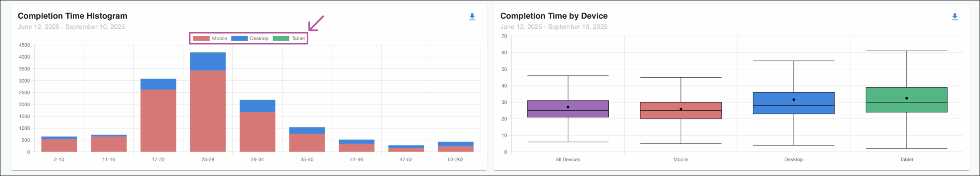
Task: Select the 2-10 histogram bar
Action: (59, 145)
